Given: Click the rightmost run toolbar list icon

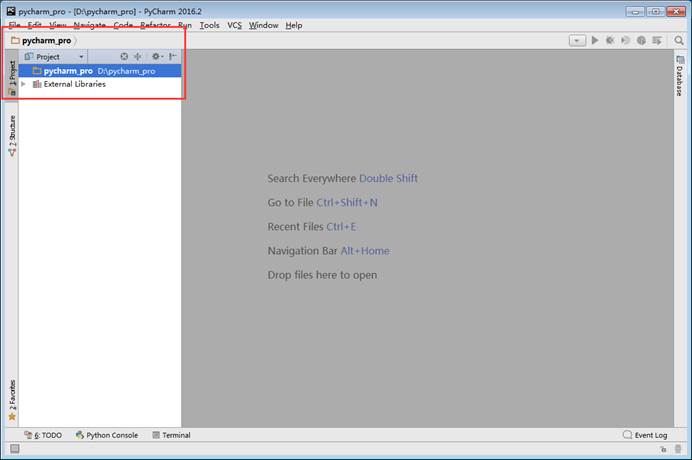Looking at the screenshot, I should [656, 41].
